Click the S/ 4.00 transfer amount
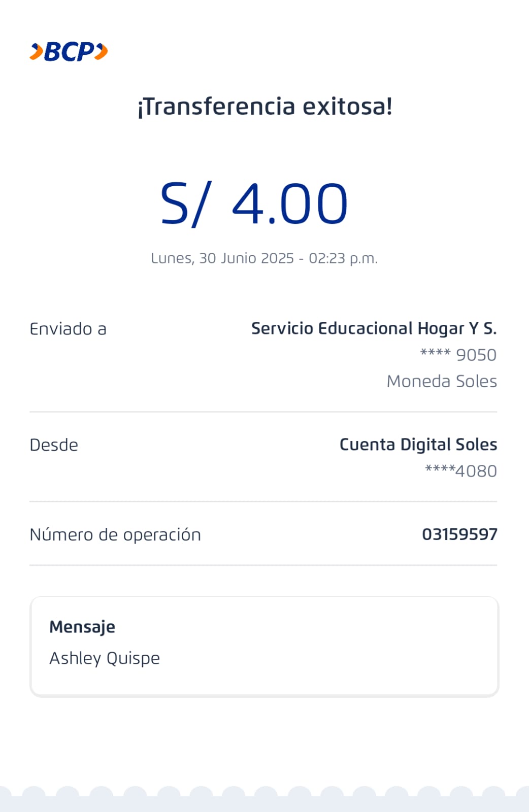 pos(254,204)
